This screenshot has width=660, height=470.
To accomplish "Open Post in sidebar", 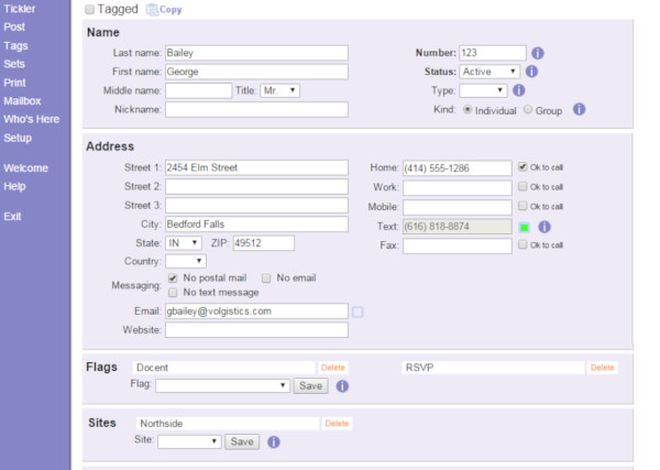I will pyautogui.click(x=14, y=27).
